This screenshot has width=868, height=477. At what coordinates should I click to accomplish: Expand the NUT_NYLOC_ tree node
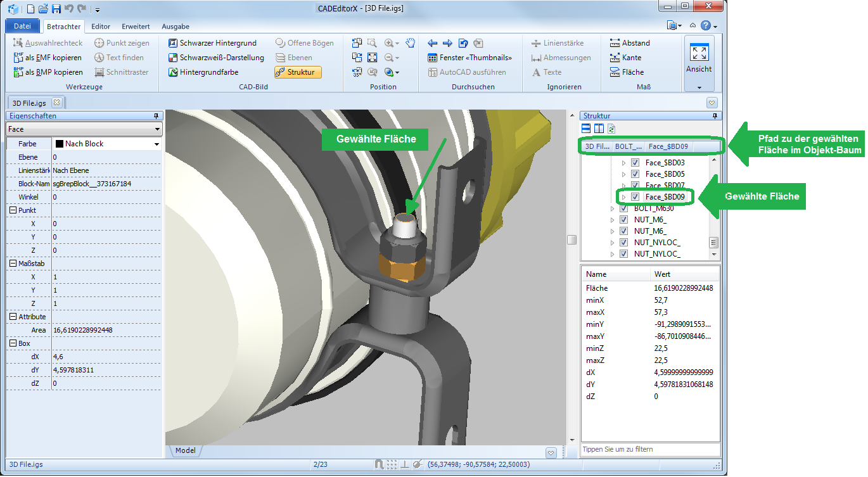(612, 243)
